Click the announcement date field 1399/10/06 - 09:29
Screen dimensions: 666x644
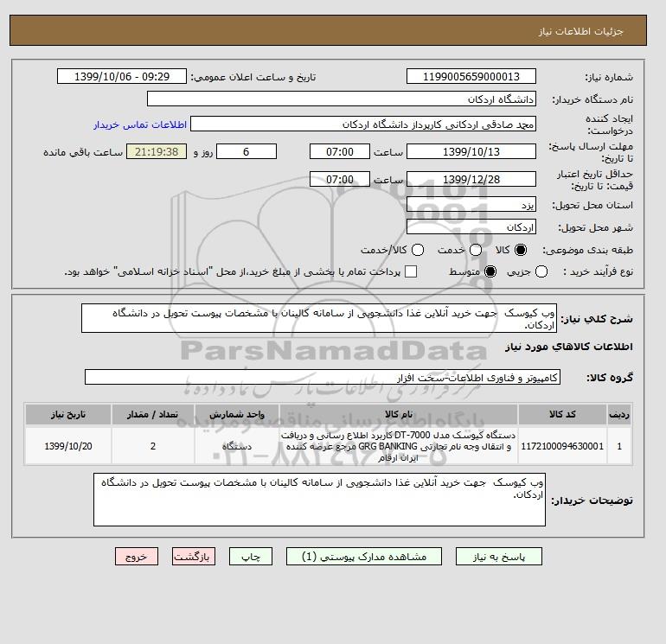click(x=122, y=76)
